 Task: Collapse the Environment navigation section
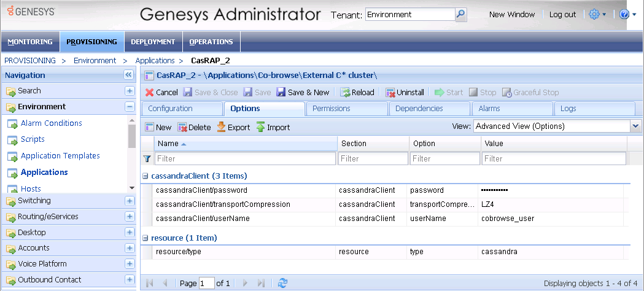click(130, 107)
